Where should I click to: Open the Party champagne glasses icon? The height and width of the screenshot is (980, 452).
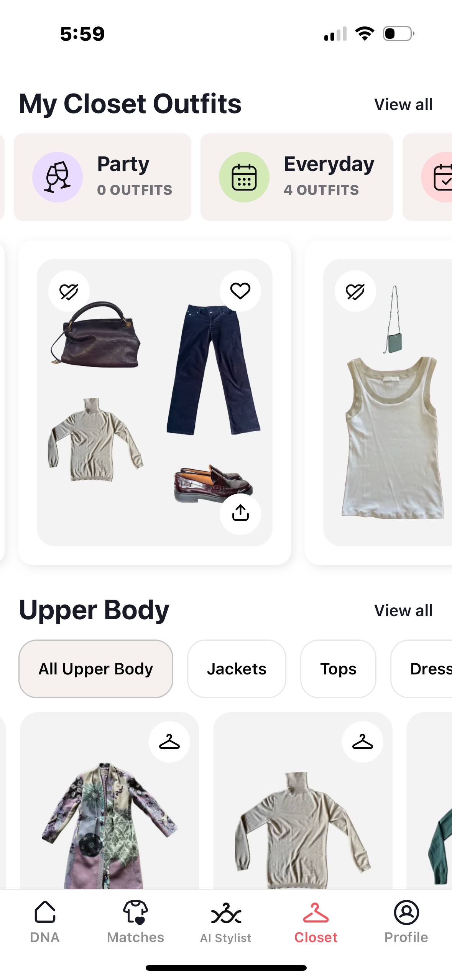pos(58,177)
